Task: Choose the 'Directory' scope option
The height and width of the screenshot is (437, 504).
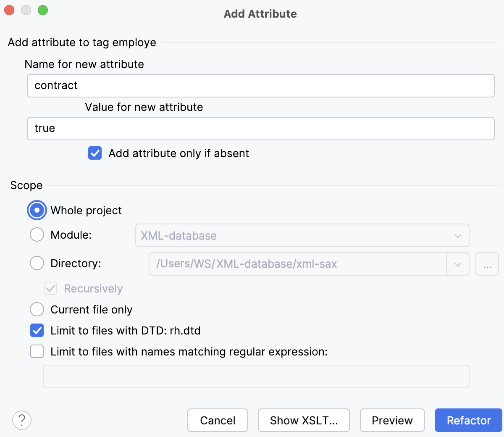Action: pyautogui.click(x=37, y=263)
